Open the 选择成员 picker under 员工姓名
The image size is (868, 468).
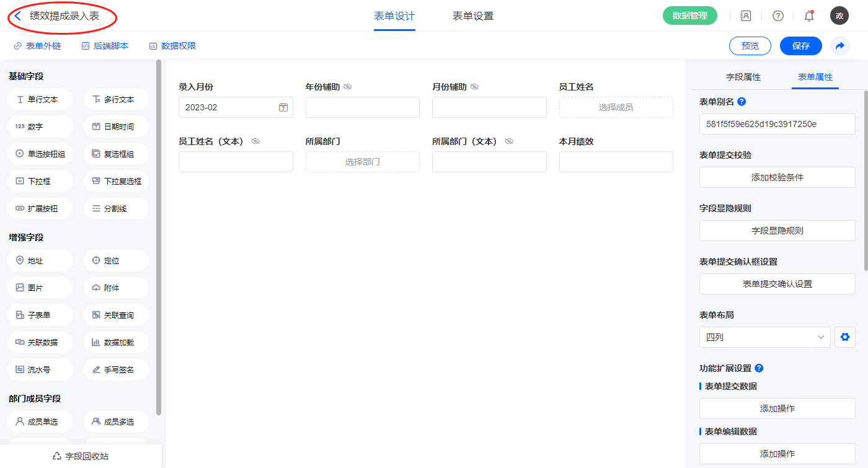tap(616, 107)
